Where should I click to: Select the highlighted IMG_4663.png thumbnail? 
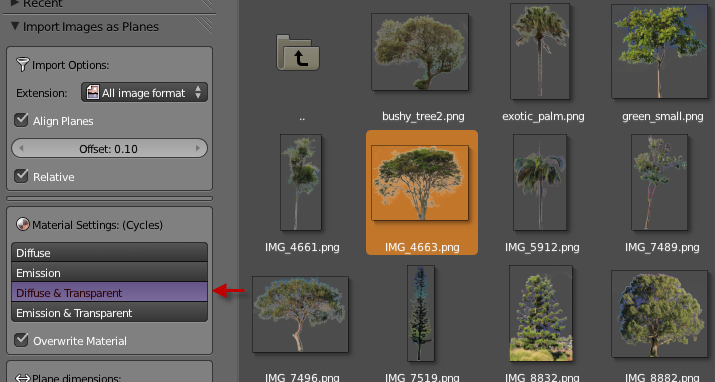[420, 183]
